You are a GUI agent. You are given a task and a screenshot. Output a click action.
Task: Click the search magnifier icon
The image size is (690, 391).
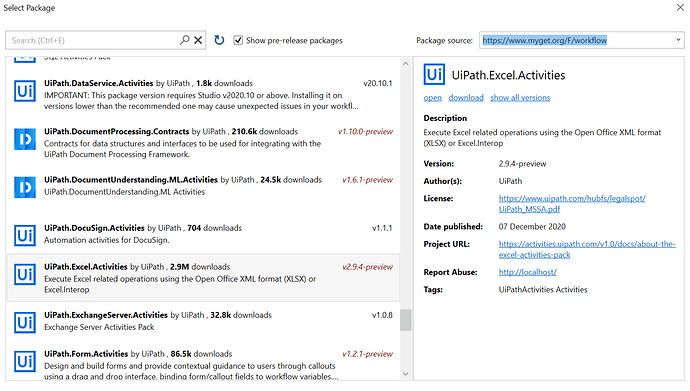[185, 40]
